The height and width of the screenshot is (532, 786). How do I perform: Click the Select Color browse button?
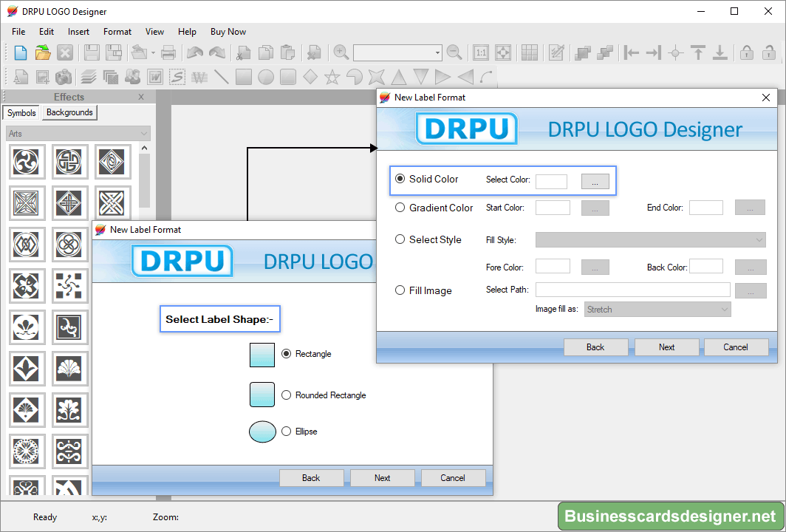point(595,182)
